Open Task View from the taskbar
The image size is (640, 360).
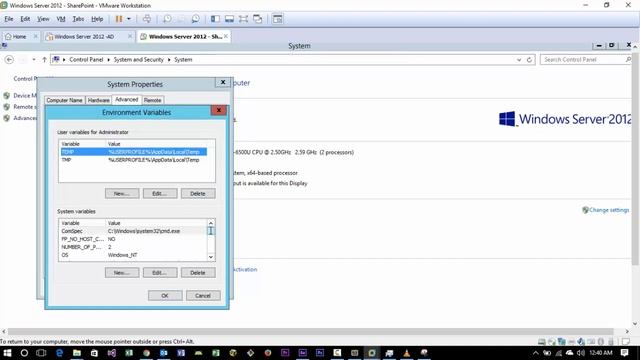[x=41, y=353]
